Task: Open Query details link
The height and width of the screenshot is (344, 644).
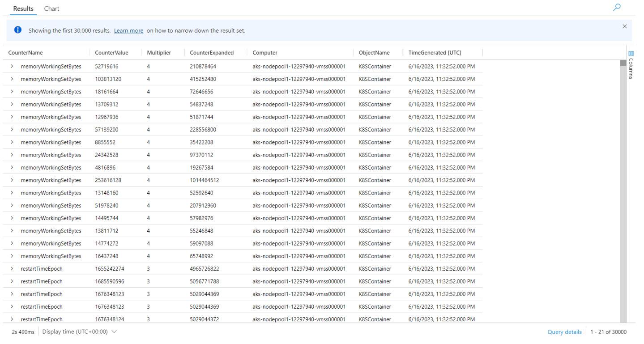Action: (564, 332)
